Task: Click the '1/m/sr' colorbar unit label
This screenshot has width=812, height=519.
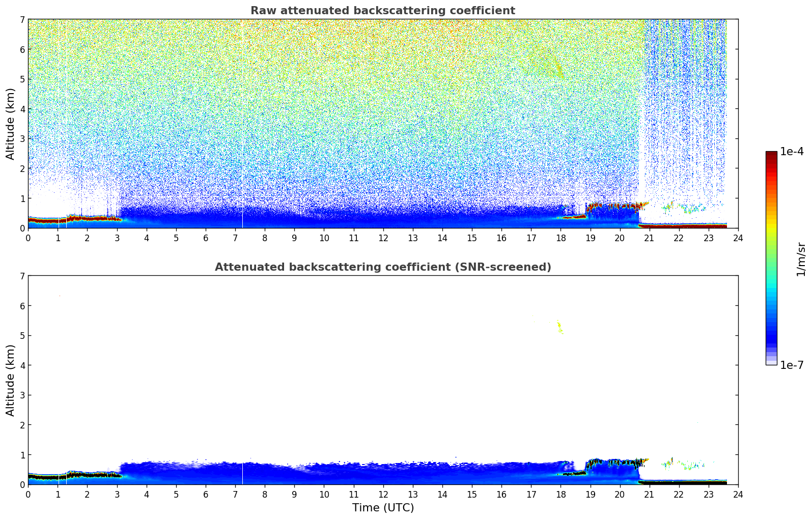Action: click(801, 259)
